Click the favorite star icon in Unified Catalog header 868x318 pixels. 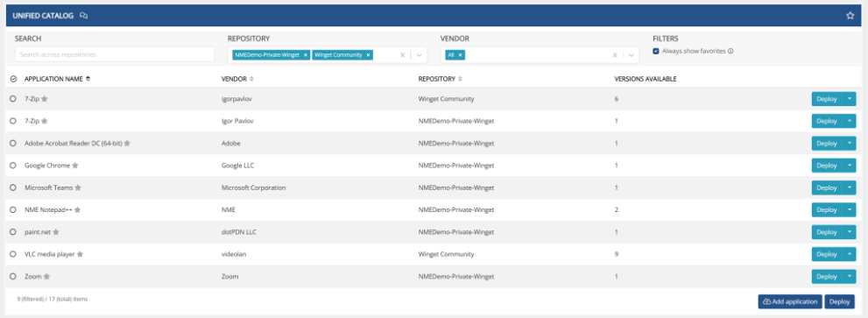[850, 16]
